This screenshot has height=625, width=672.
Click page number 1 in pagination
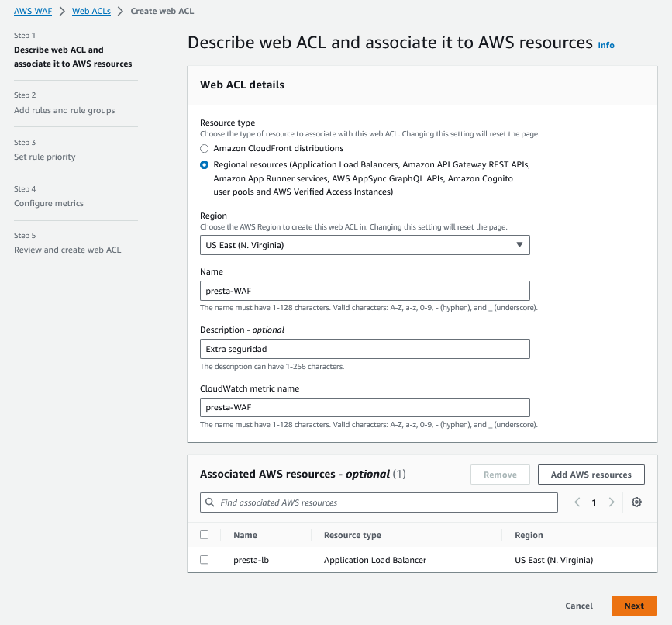tap(594, 502)
